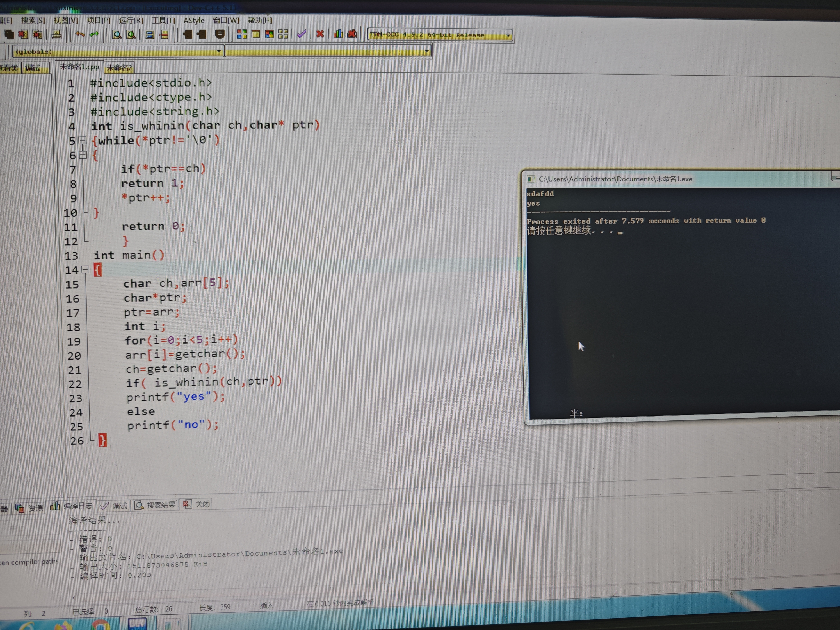
Task: Toggle the fold marker beside line 14
Action: [86, 270]
